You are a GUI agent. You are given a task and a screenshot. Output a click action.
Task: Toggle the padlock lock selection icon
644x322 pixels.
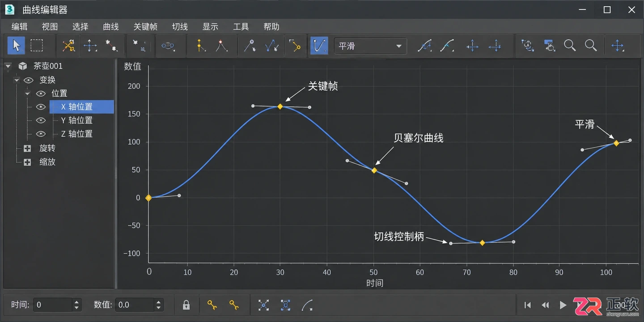point(186,305)
